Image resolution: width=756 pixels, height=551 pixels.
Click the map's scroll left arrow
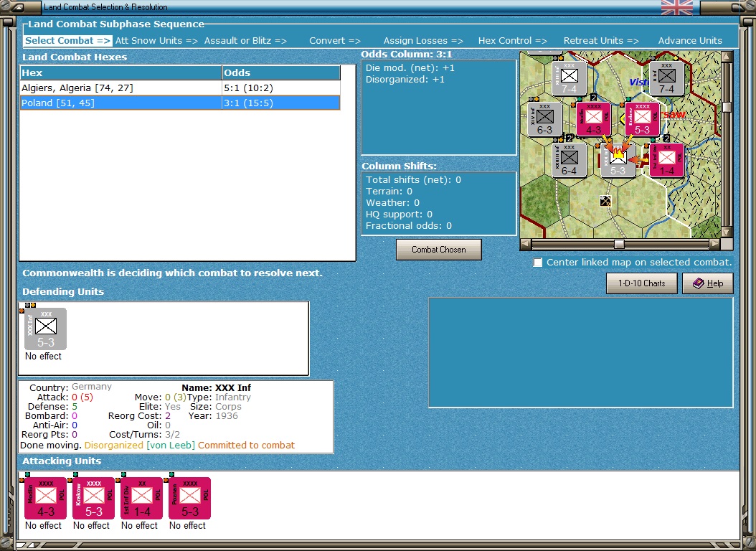pyautogui.click(x=526, y=244)
